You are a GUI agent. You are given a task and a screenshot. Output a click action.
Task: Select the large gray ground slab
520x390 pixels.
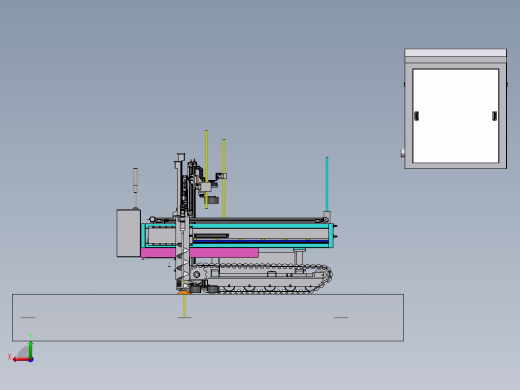208,318
